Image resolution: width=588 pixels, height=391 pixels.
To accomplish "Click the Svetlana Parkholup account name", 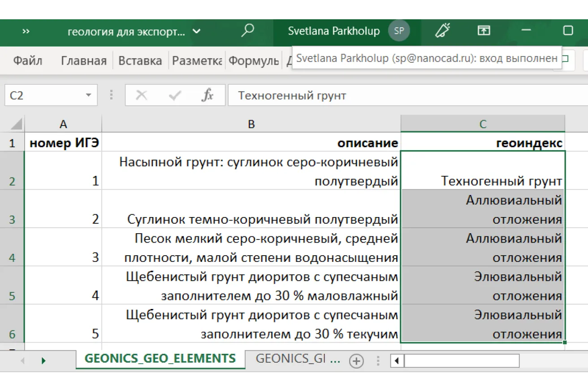I will [x=334, y=31].
